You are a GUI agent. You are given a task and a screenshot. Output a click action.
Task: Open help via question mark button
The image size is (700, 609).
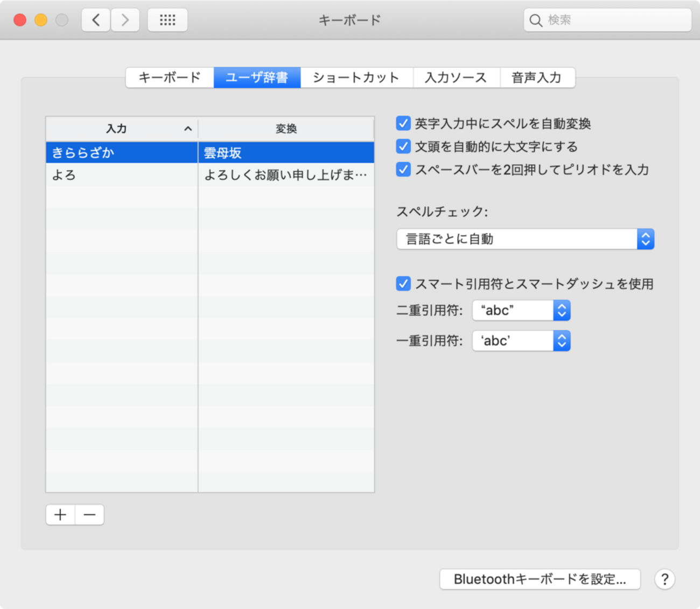coord(665,579)
